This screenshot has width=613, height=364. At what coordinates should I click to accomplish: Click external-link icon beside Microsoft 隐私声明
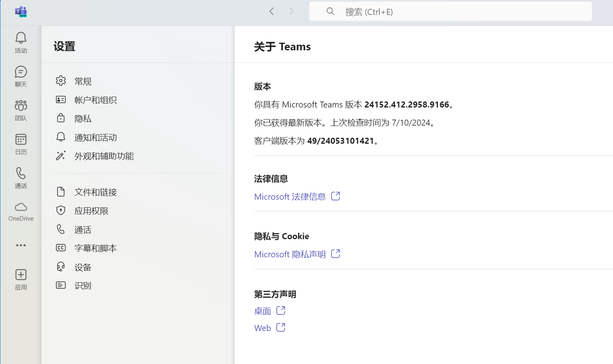(x=335, y=254)
